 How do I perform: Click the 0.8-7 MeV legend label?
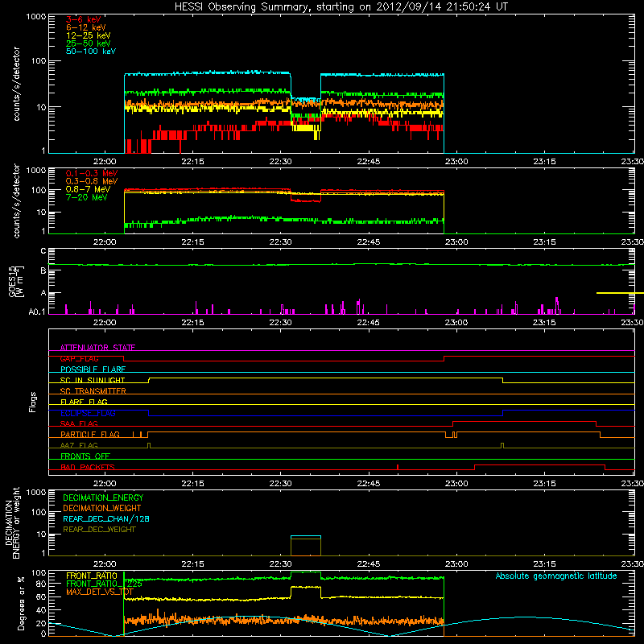[88, 189]
